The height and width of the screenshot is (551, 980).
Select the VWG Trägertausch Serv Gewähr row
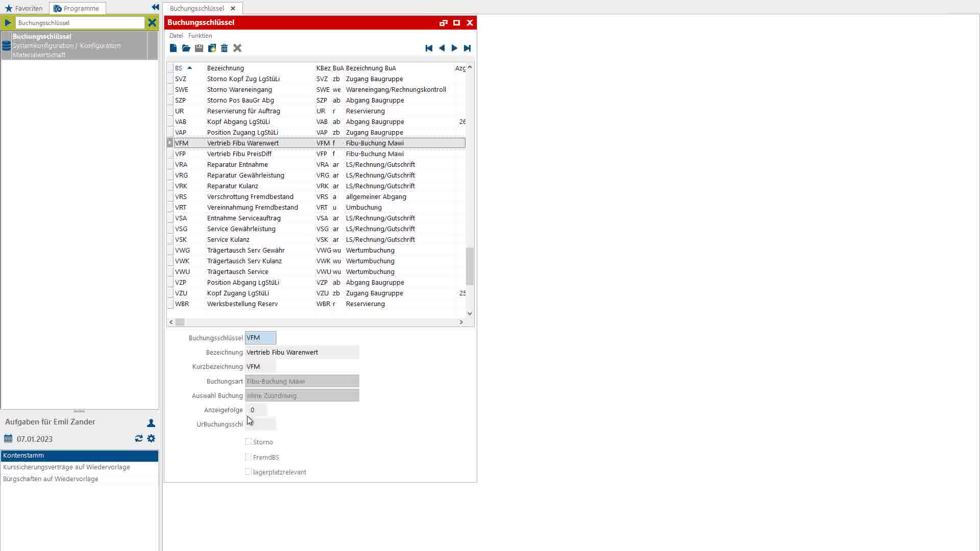(320, 251)
